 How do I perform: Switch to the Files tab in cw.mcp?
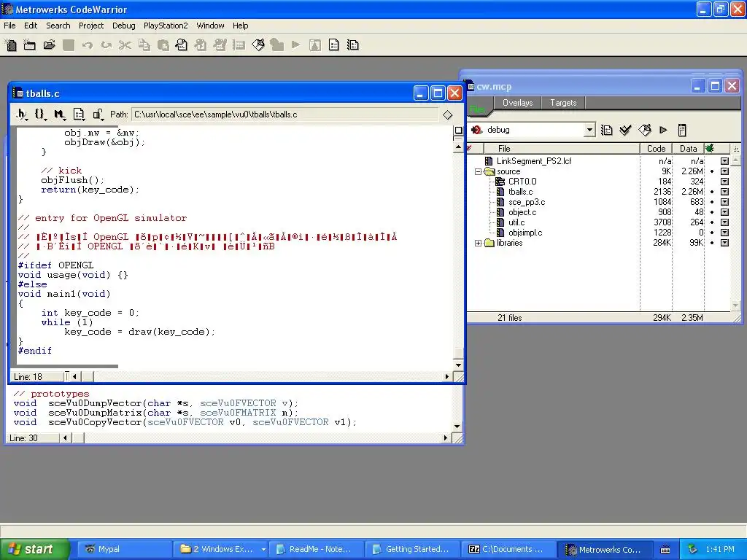(x=478, y=109)
